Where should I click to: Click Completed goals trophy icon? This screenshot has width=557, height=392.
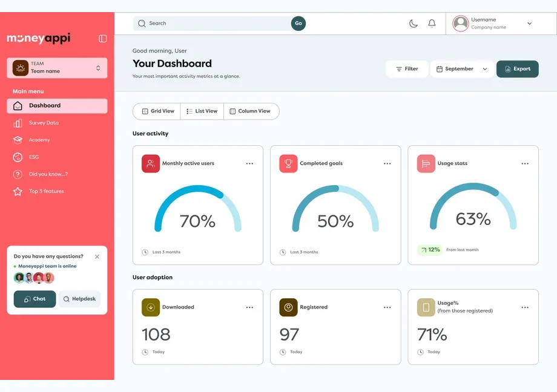point(288,164)
